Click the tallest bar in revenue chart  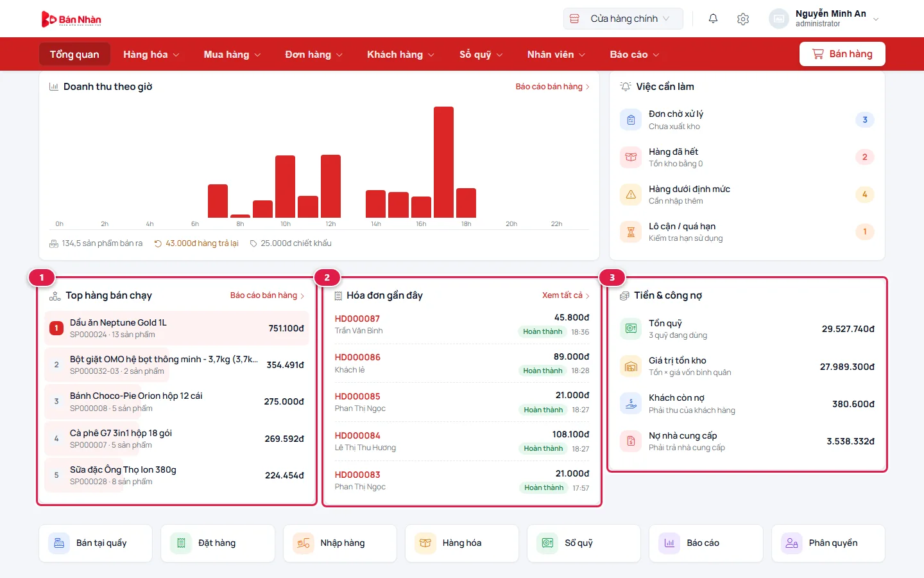pyautogui.click(x=443, y=162)
